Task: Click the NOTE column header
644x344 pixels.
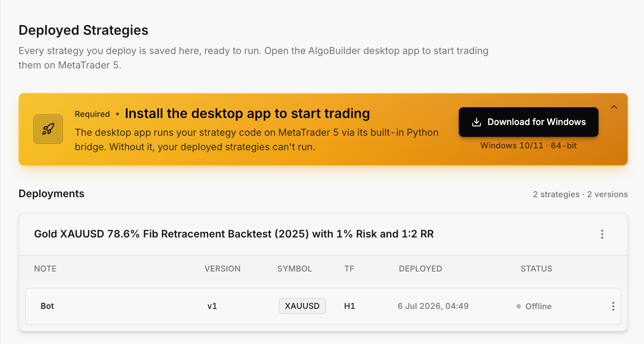Action: pos(45,269)
